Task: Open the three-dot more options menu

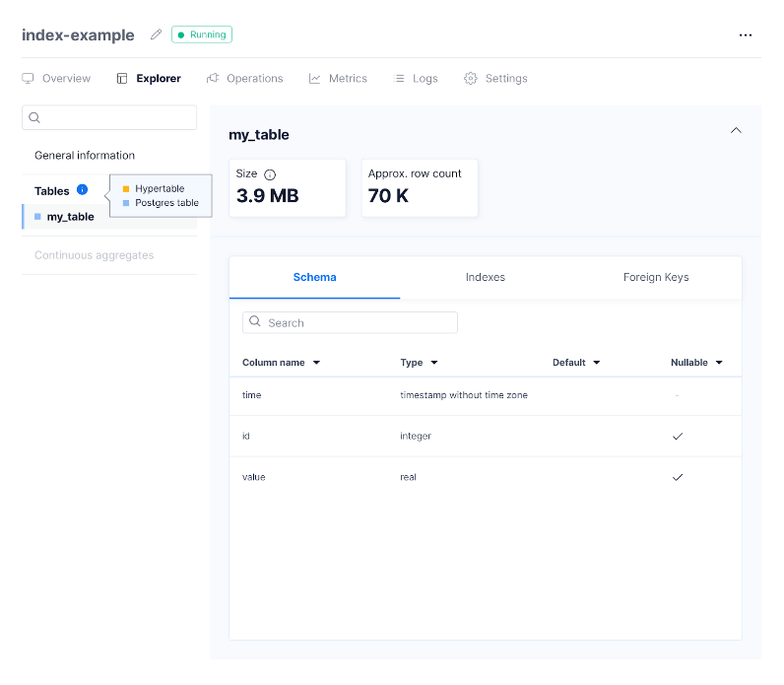Action: tap(746, 34)
